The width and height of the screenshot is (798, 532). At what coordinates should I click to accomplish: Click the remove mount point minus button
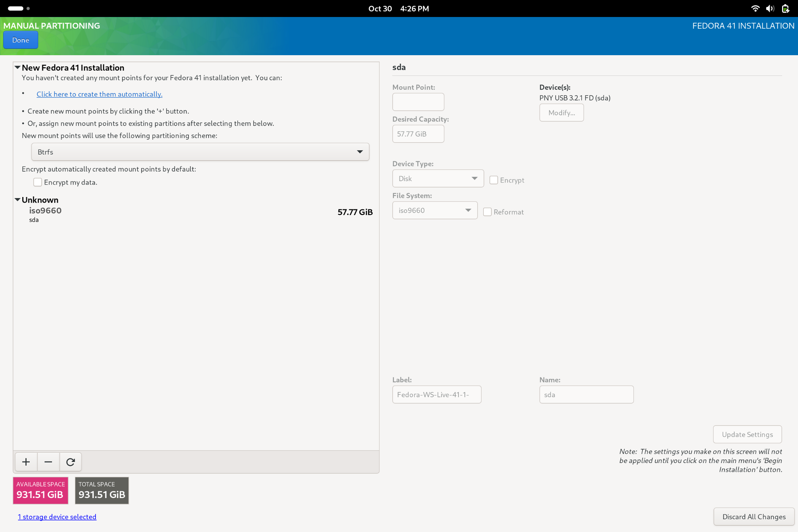[48, 462]
